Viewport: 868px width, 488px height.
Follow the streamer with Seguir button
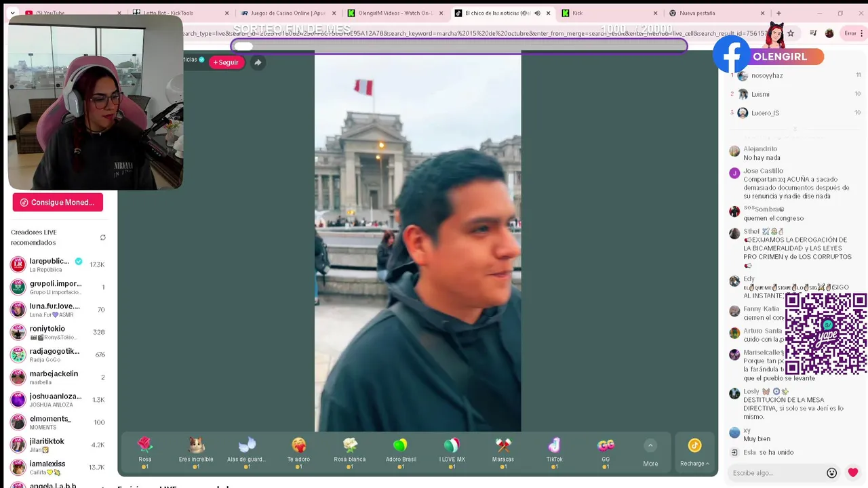tap(226, 62)
